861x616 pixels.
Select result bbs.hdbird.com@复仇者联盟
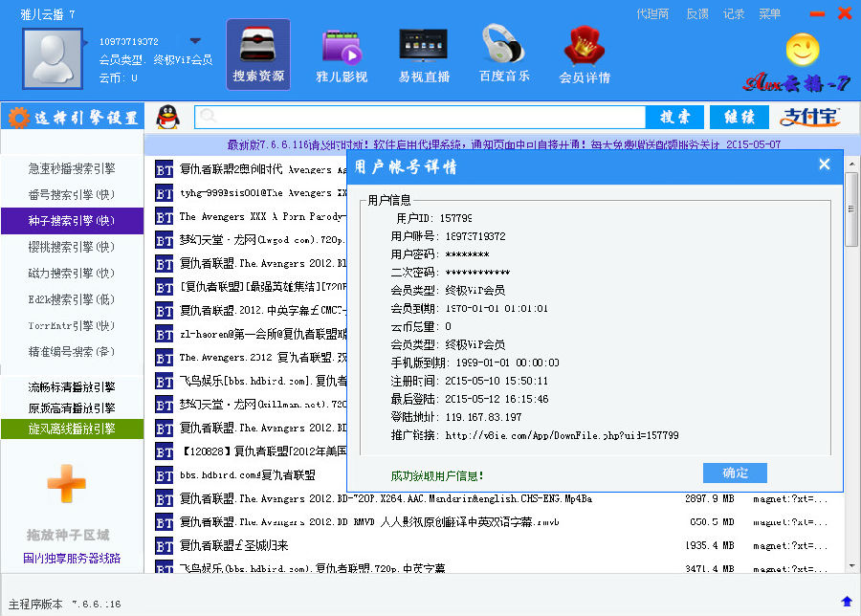(248, 475)
